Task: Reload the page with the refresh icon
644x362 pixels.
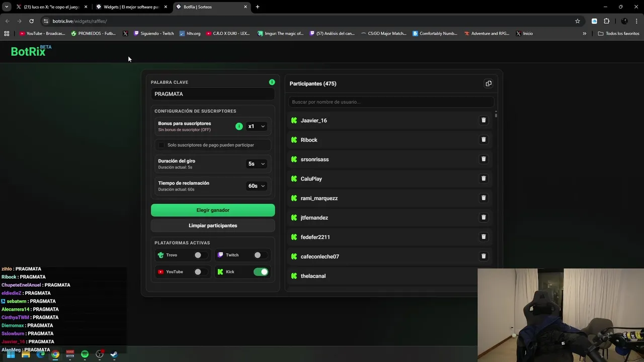Action: click(31, 21)
